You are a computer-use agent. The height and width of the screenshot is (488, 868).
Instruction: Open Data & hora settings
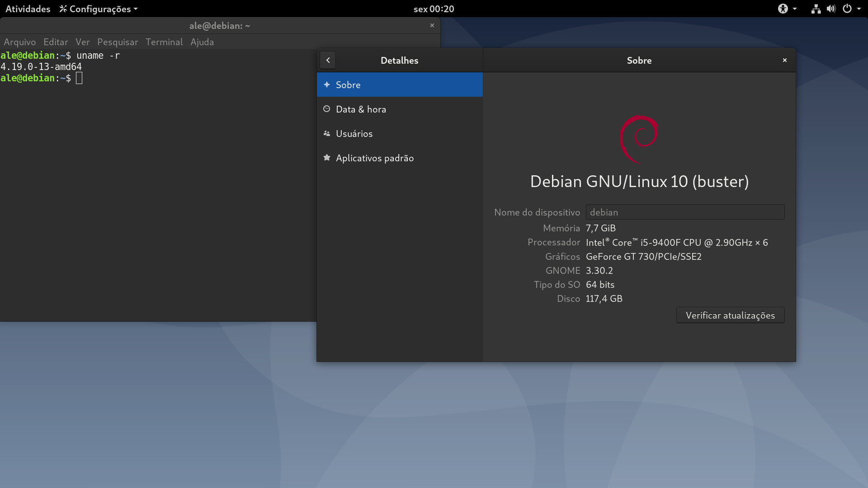(x=400, y=109)
